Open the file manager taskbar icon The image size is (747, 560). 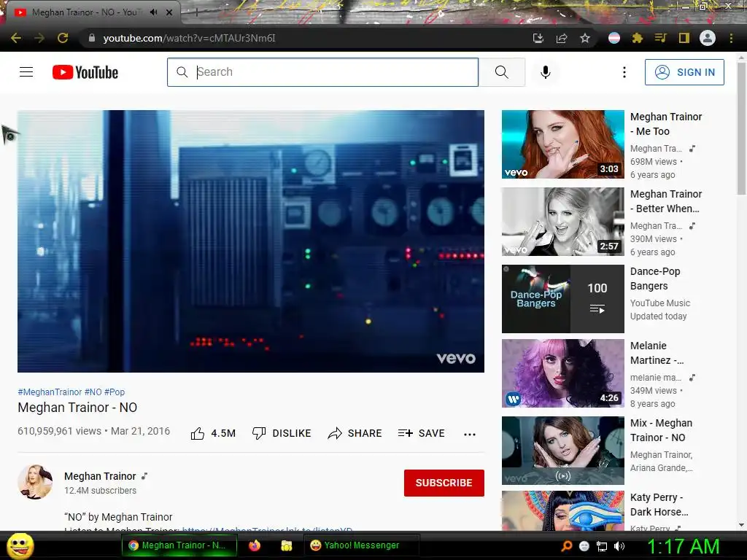[x=286, y=545]
